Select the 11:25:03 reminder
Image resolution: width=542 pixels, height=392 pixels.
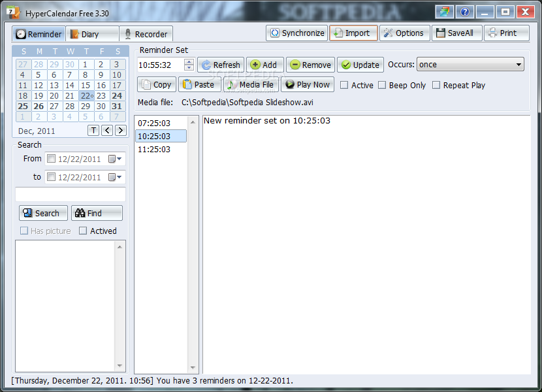[161, 150]
